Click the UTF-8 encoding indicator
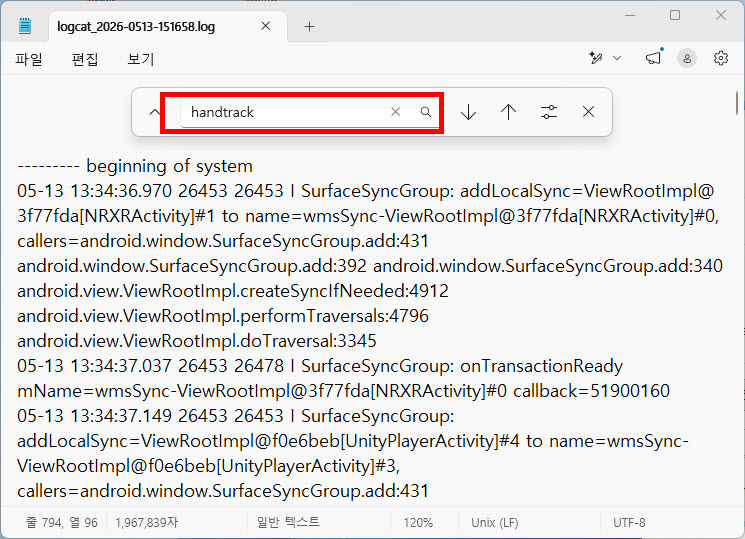745x539 pixels. pos(629,523)
